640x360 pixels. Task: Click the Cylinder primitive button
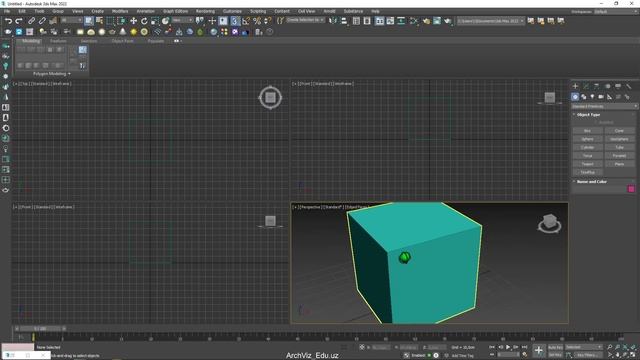(587, 147)
